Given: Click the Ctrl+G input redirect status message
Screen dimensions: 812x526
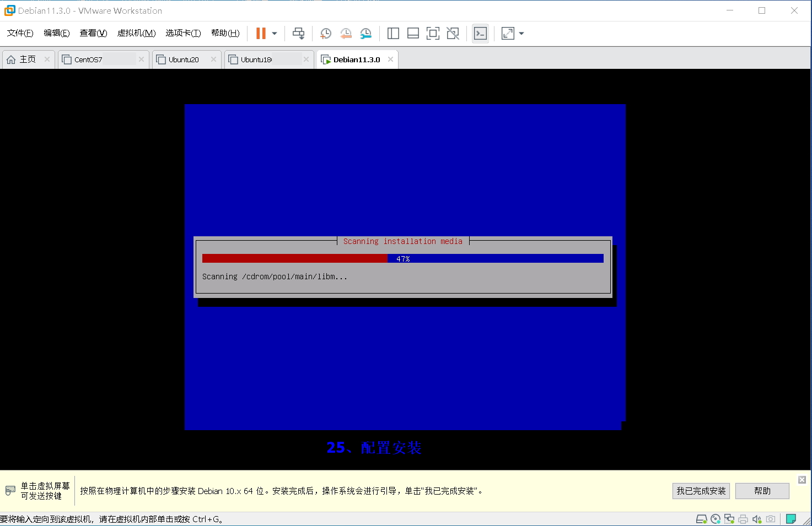Looking at the screenshot, I should [112, 519].
